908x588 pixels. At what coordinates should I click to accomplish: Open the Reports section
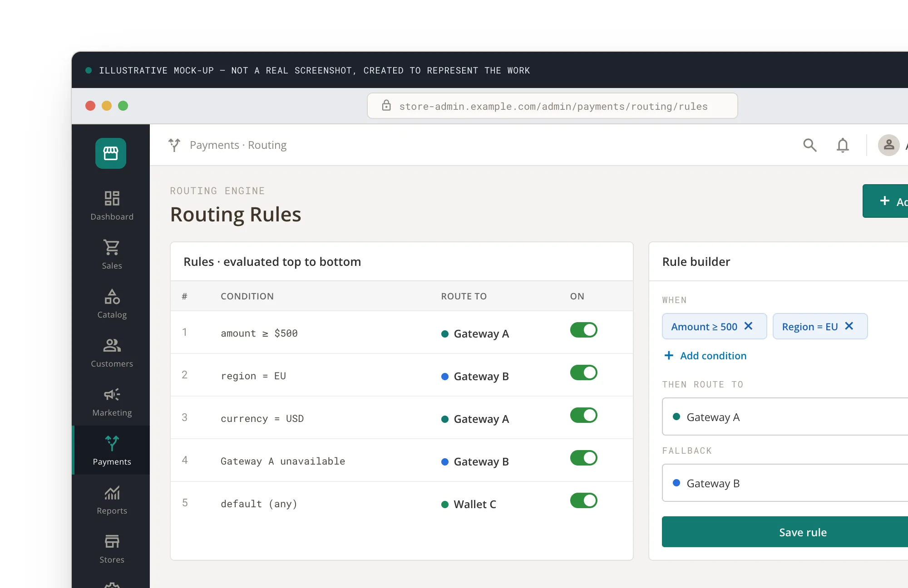[x=112, y=499]
